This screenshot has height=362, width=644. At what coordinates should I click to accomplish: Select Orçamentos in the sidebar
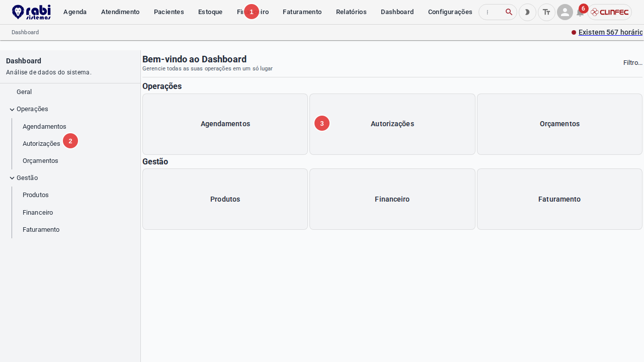click(40, 161)
